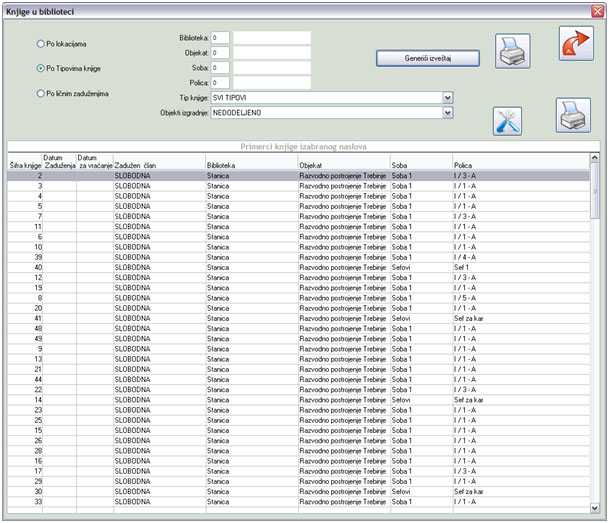Select the Po Tipovima knjige radio option

(40, 69)
